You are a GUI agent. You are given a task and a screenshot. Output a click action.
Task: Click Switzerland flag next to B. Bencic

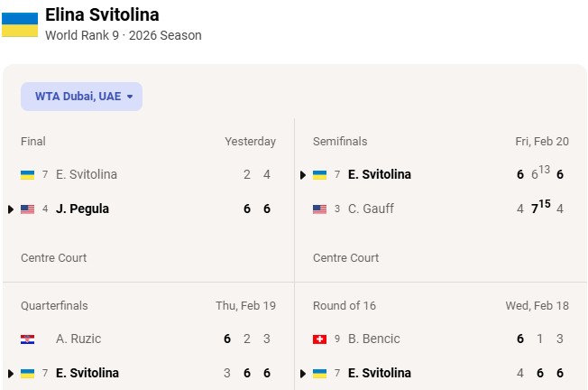(x=319, y=339)
